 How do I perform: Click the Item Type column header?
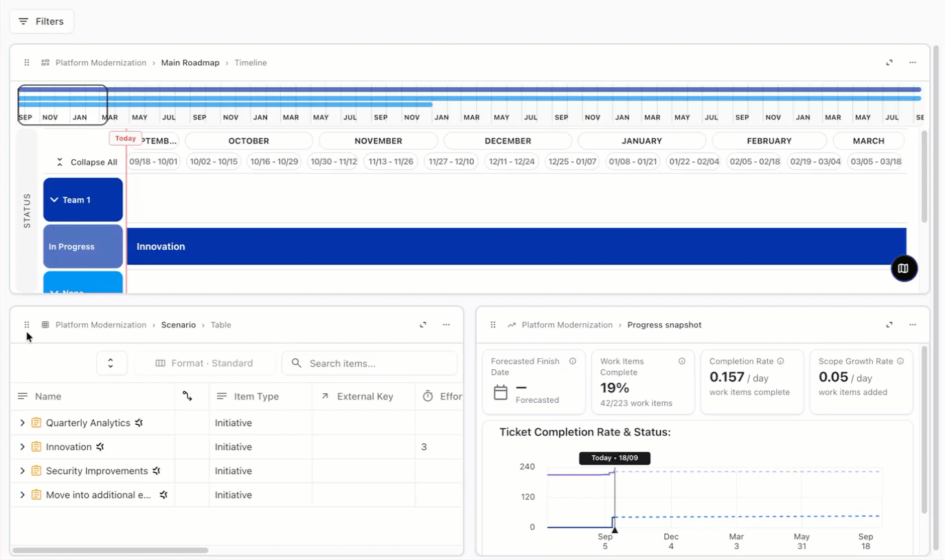click(x=261, y=396)
